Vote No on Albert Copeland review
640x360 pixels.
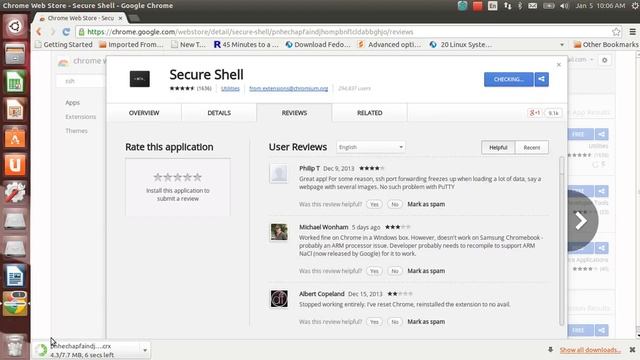(x=395, y=322)
